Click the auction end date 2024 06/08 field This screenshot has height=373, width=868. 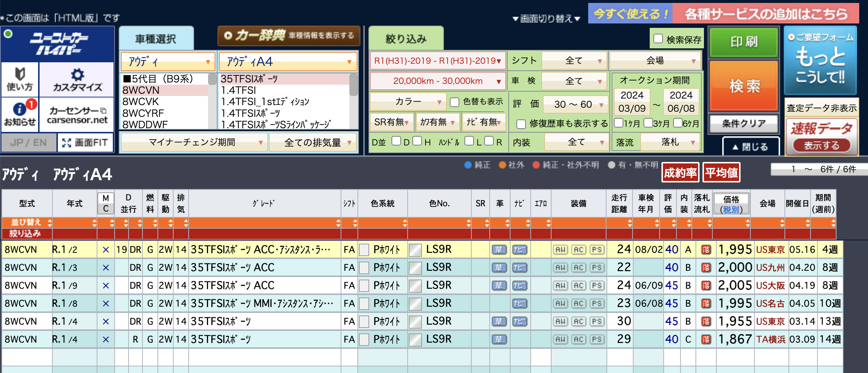point(681,102)
